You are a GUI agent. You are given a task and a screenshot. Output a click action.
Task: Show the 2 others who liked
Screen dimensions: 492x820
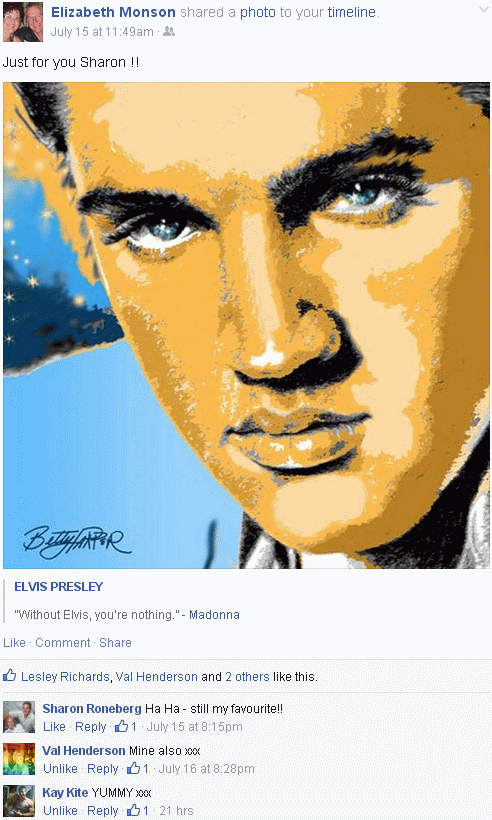coord(247,677)
